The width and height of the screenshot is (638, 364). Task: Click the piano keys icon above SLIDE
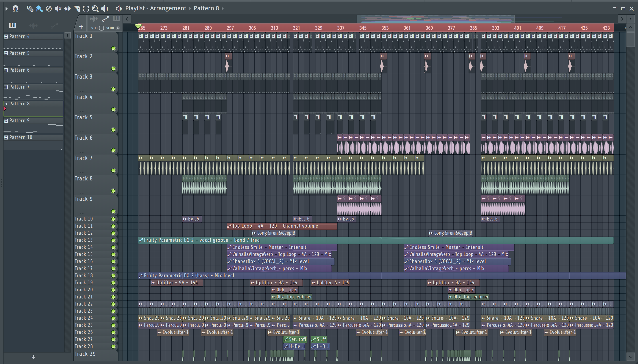pos(117,19)
